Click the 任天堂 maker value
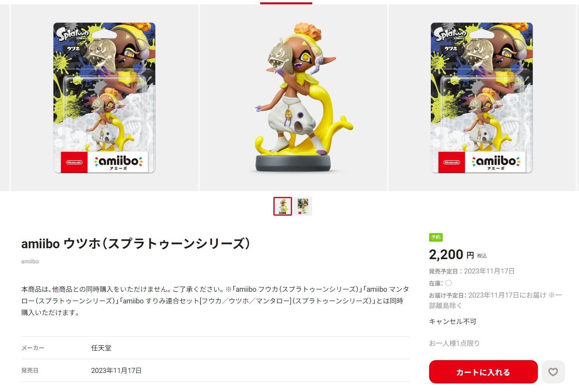The image size is (579, 392). click(x=101, y=348)
